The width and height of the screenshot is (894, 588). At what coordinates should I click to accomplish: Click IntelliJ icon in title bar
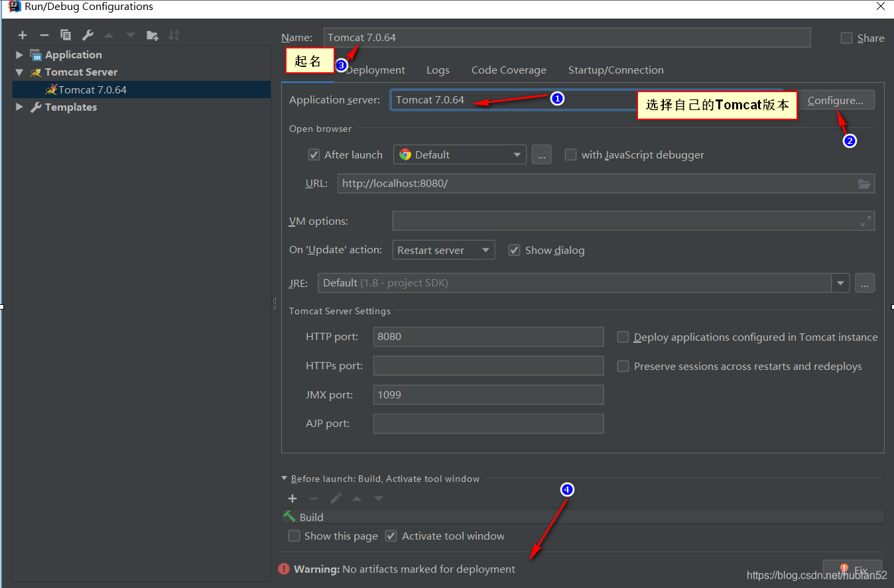[14, 7]
